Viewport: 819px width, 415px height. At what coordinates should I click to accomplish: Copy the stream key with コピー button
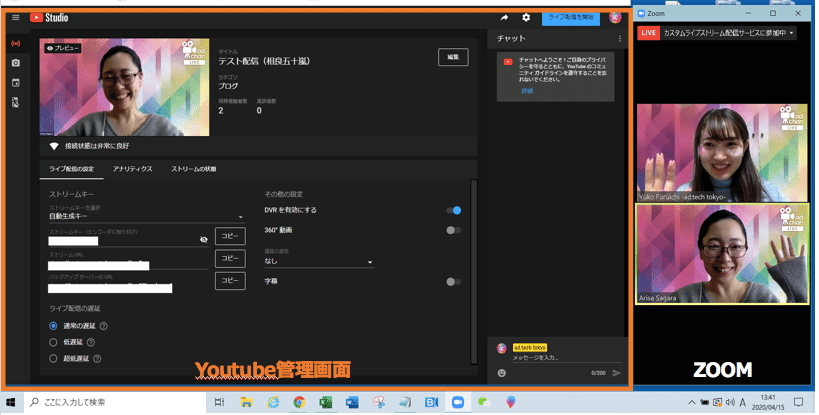pos(230,236)
